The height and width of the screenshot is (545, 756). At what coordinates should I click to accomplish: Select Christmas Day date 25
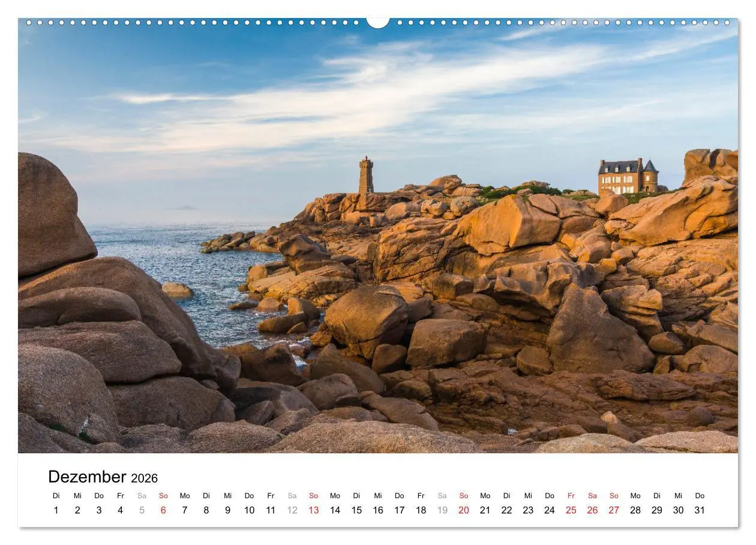571,510
